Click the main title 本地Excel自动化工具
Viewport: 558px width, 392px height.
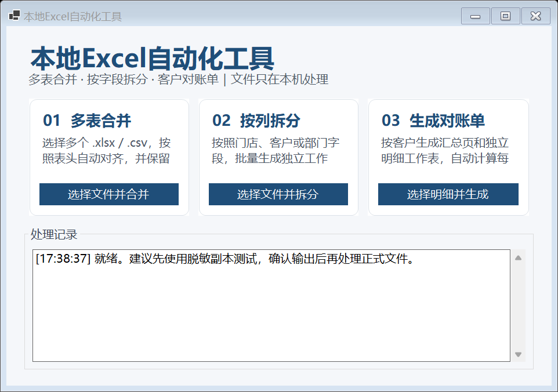[x=153, y=59]
